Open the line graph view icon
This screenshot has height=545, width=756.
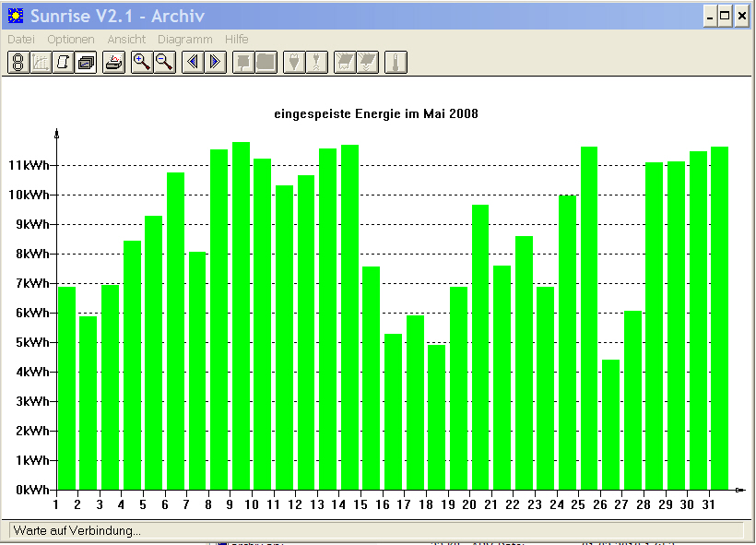41,62
